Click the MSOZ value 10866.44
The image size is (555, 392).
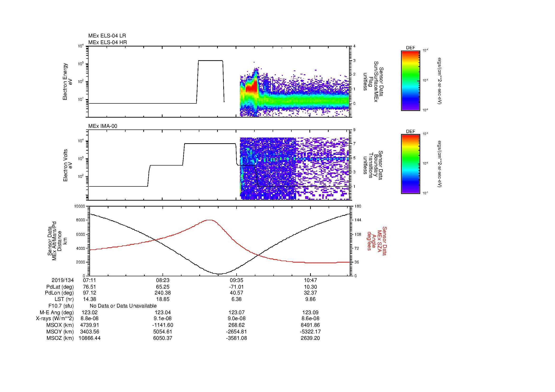[89, 338]
